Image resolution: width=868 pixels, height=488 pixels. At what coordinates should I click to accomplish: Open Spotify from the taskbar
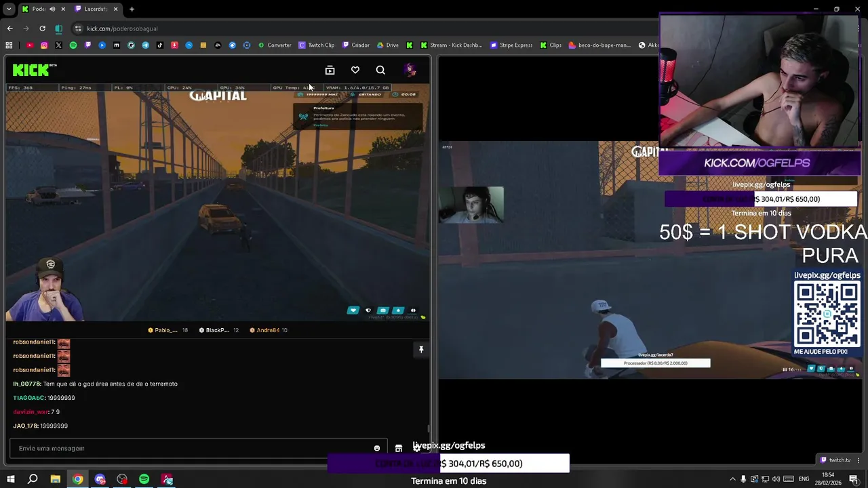tap(144, 479)
